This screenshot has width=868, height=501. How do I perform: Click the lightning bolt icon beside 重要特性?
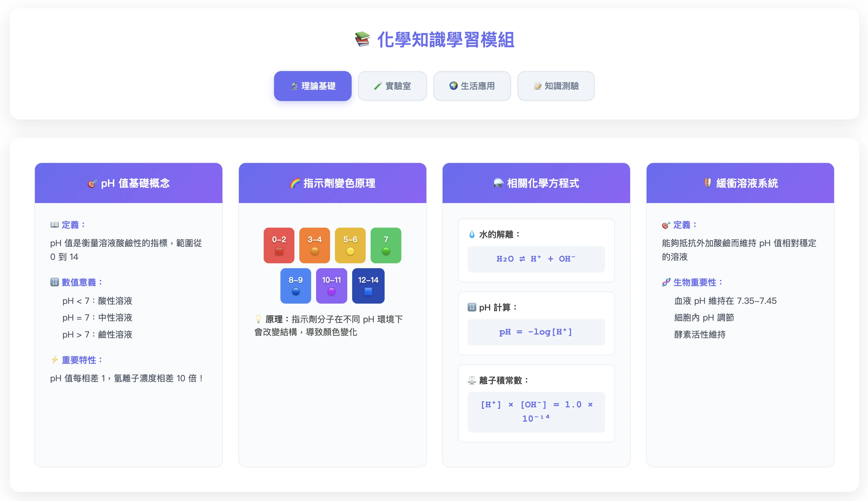point(54,360)
